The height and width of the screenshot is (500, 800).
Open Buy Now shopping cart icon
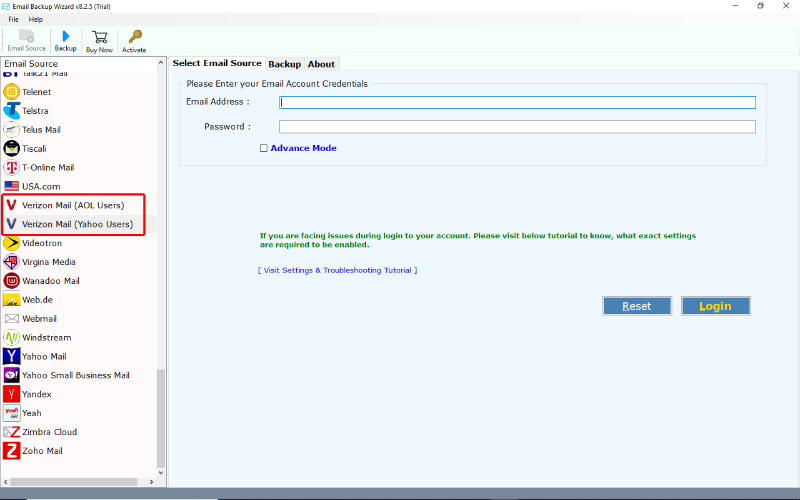[99, 37]
